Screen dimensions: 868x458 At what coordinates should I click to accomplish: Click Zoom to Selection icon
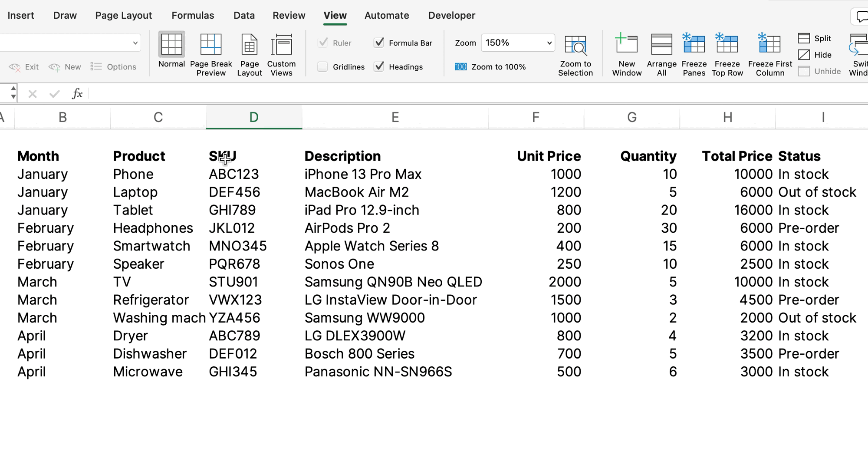[x=575, y=46]
